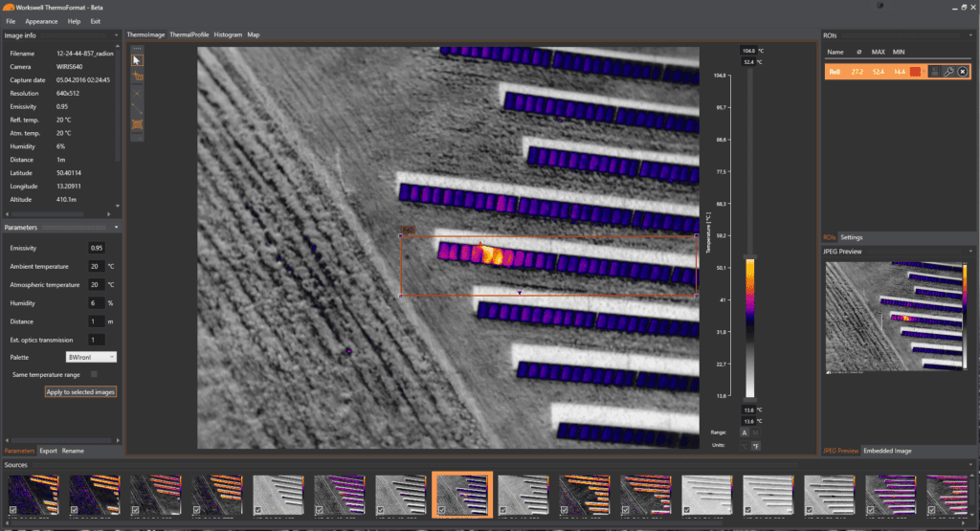Open the Settings tab beside ROIs
The image size is (980, 531).
tap(851, 237)
